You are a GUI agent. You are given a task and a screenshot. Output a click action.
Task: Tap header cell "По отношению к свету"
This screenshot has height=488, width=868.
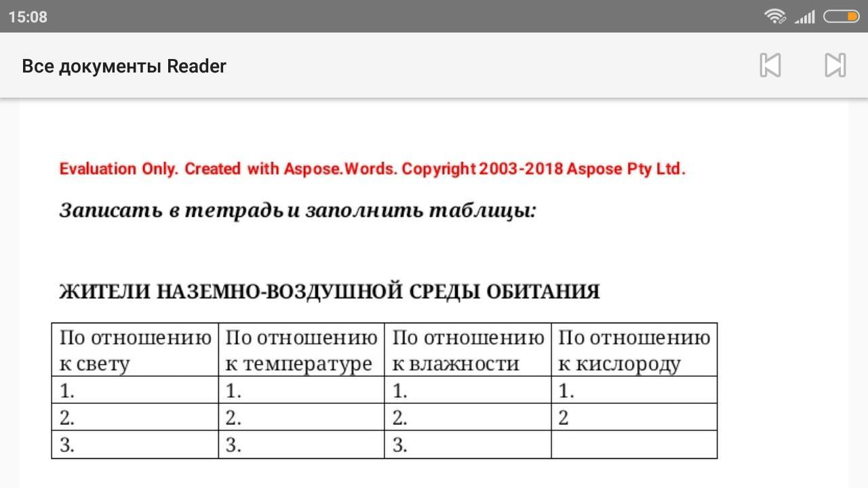point(135,350)
